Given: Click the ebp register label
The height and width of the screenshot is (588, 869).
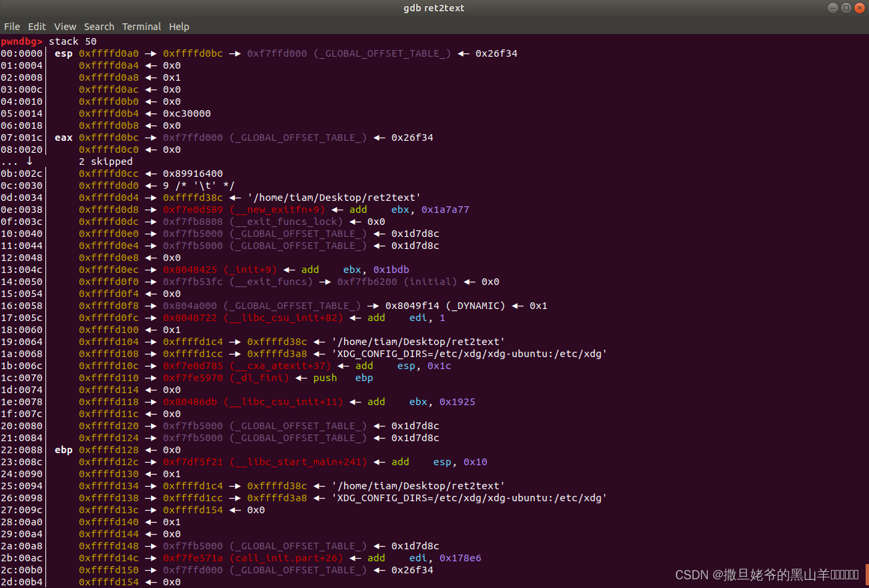Looking at the screenshot, I should [63, 450].
